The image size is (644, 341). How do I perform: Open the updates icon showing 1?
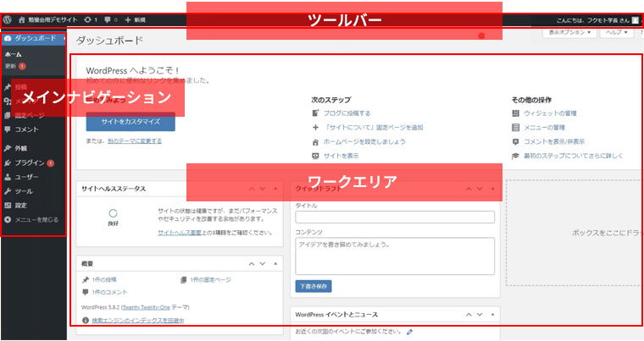coord(91,19)
